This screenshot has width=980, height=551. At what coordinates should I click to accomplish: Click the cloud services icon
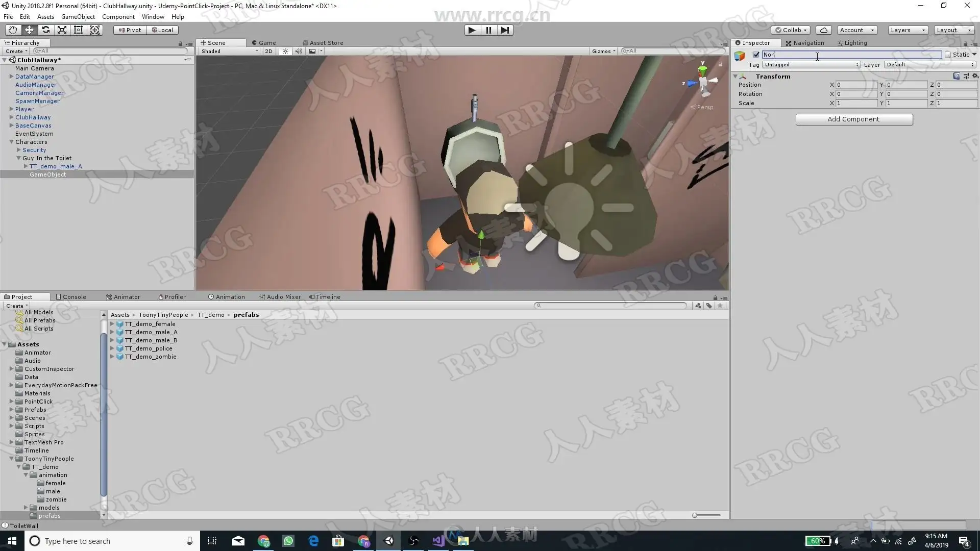pos(823,30)
